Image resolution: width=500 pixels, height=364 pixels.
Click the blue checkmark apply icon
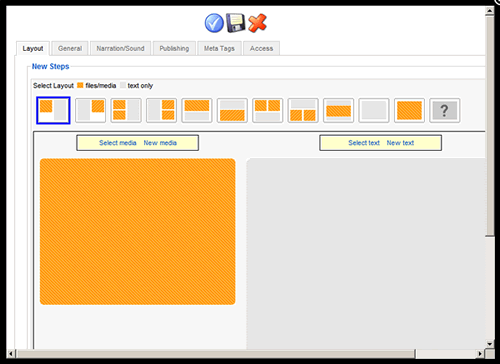click(x=214, y=23)
